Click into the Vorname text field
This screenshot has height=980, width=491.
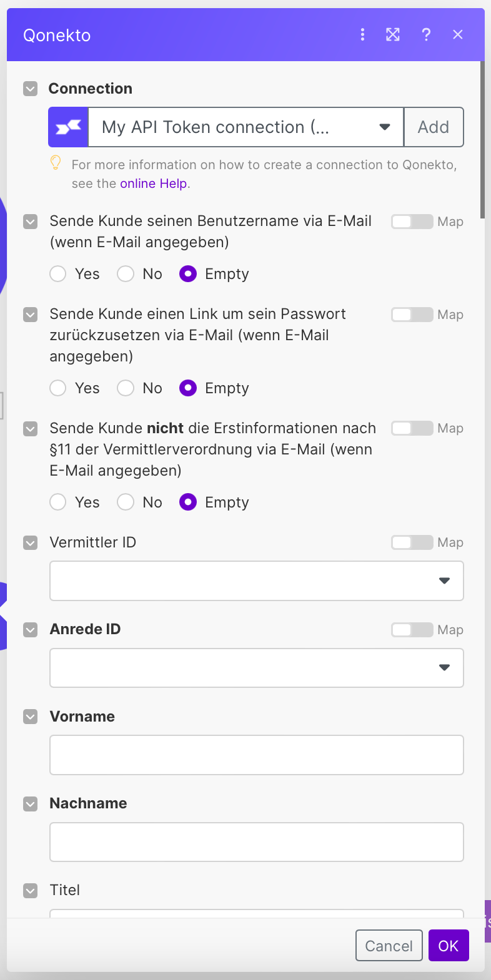point(256,755)
